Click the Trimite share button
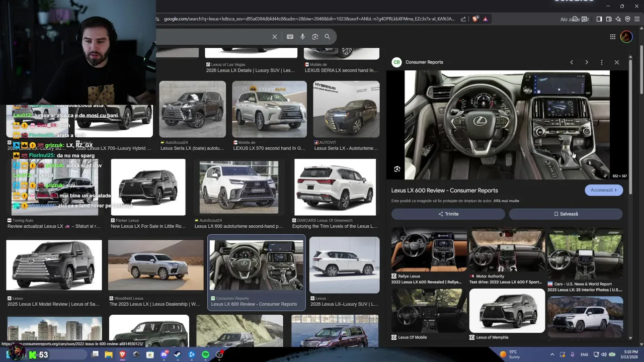This screenshot has height=362, width=644. [x=448, y=214]
